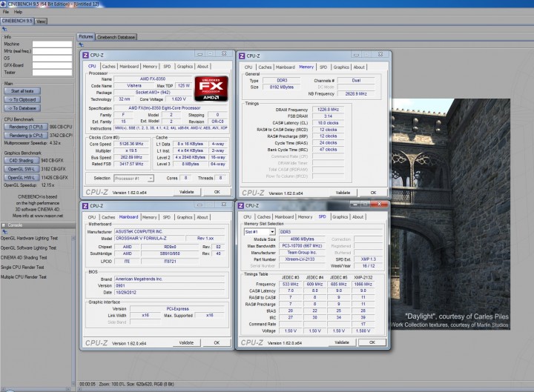Viewport: 534px width, 392px height.
Task: Select OpenGL Software Lighting Test console entry
Action: click(28, 248)
